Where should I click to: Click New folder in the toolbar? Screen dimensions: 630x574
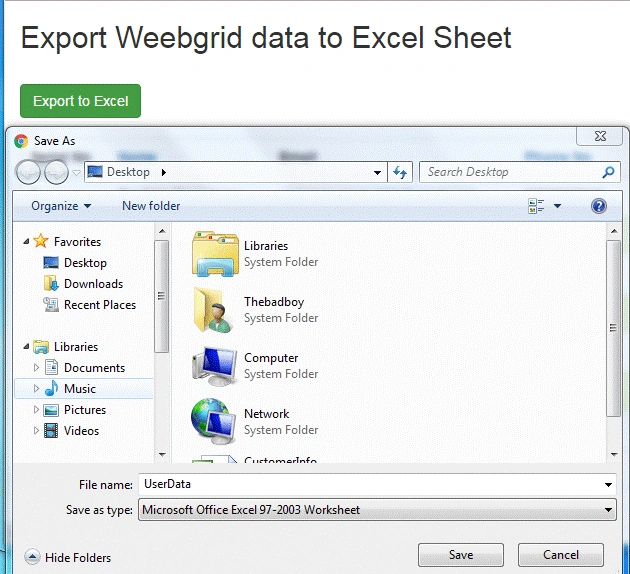coord(151,206)
